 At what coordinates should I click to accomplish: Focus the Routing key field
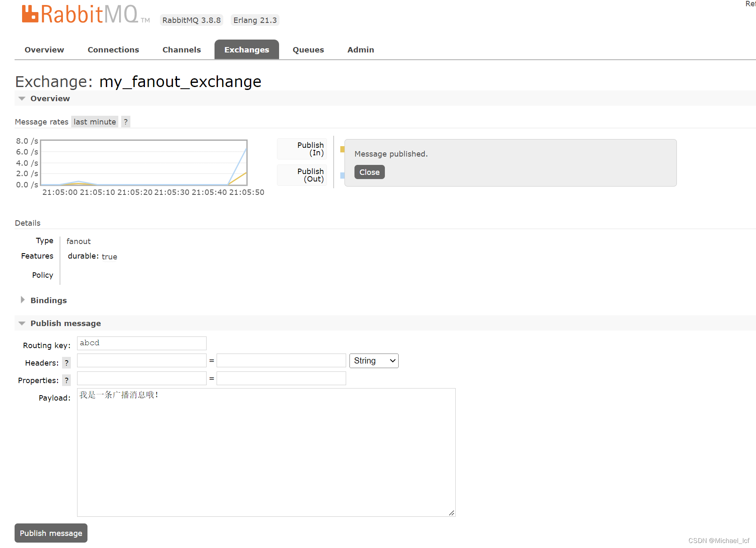click(142, 343)
